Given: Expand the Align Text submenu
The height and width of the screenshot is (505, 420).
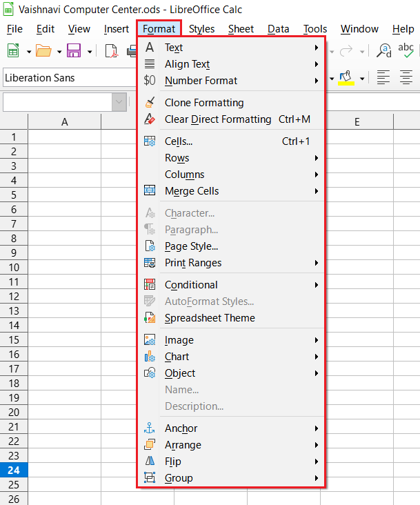Looking at the screenshot, I should click(232, 64).
